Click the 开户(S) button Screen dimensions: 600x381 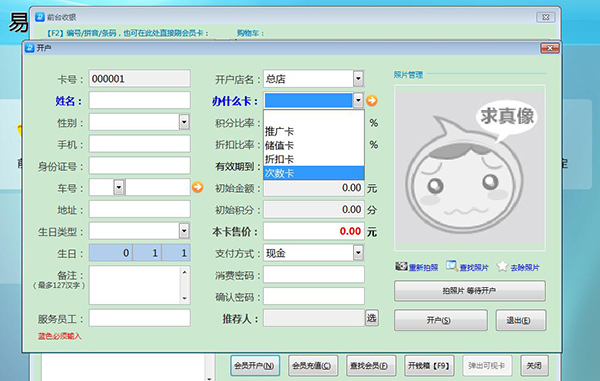click(441, 320)
